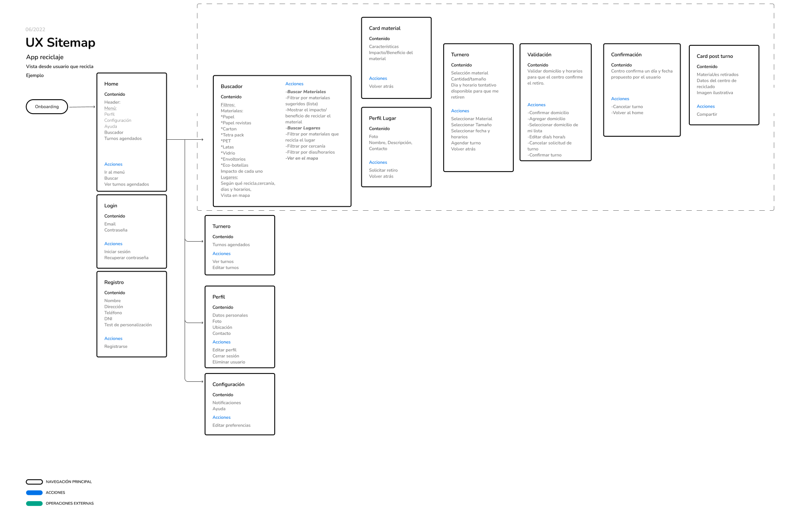Select Eliminar usuario action
Image resolution: width=789 pixels, height=532 pixels.
(x=229, y=363)
